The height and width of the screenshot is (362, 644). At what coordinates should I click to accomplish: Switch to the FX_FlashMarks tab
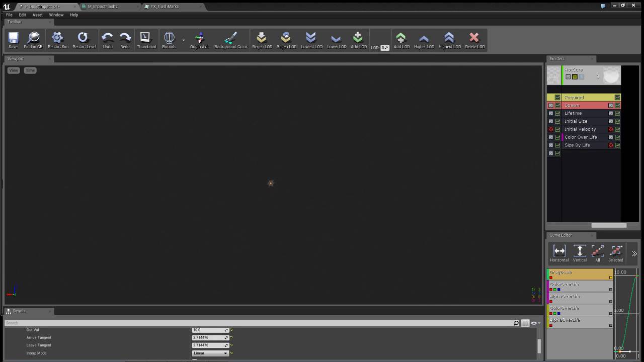point(165,7)
